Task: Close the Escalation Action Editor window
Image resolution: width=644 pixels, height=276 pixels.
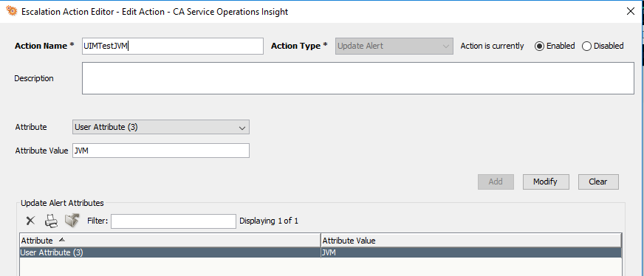Action: coord(631,12)
